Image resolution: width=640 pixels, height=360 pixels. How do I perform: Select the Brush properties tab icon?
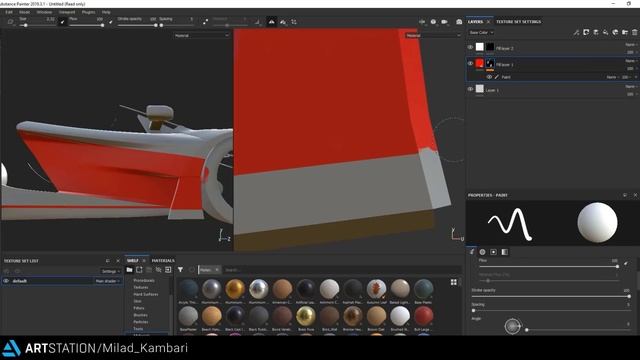pos(472,252)
